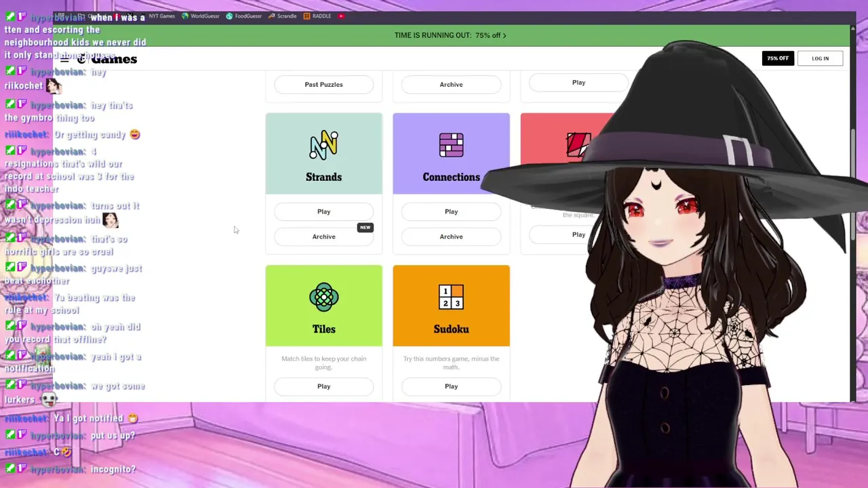Viewport: 868px width, 488px height.
Task: Open the Sudoku number grid icon
Action: click(451, 298)
